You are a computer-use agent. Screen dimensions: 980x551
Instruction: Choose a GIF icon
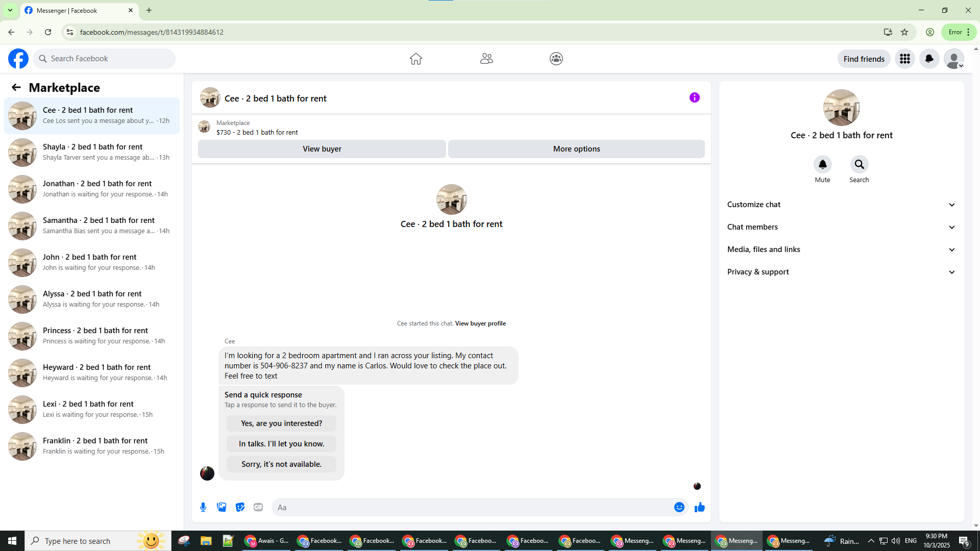258,507
